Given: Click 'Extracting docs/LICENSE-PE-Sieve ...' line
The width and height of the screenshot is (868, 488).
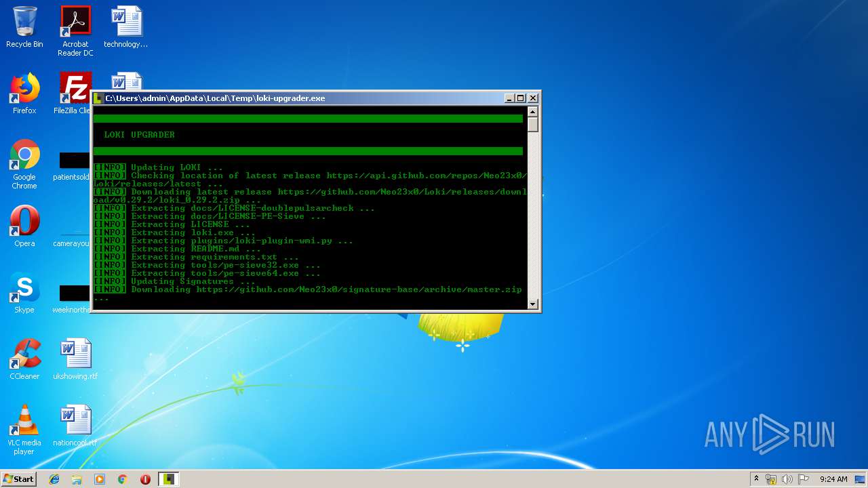Looking at the screenshot, I should coord(210,216).
